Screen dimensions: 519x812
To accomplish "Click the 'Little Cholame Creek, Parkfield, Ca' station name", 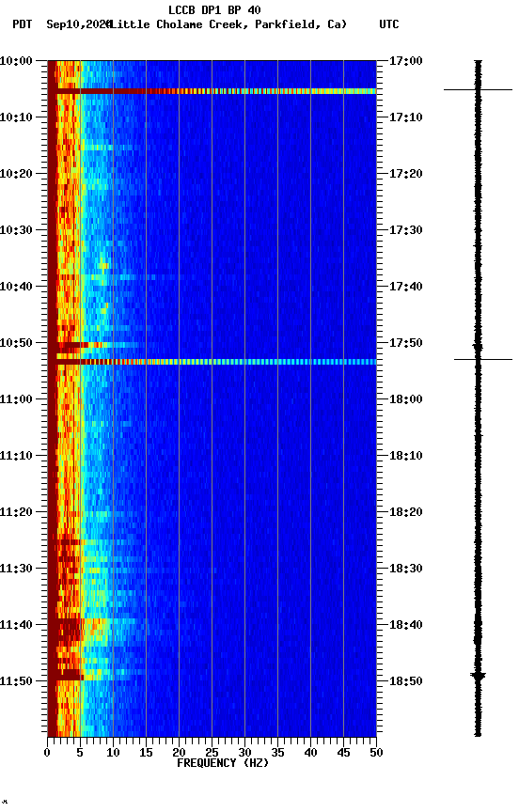I will coord(228,24).
